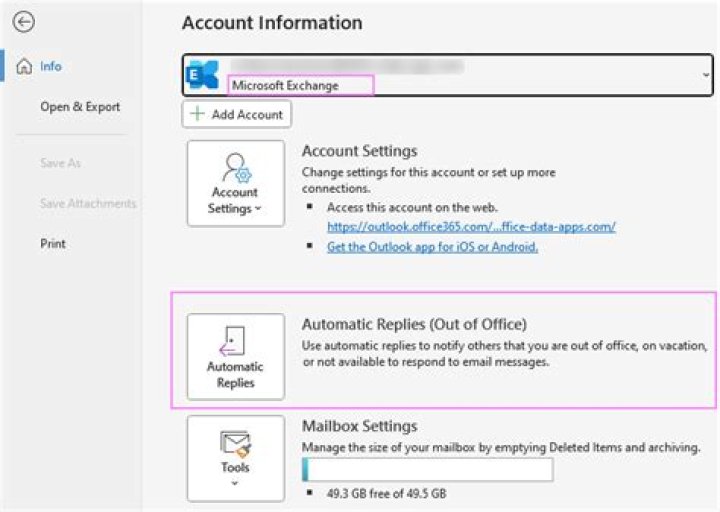Click the home icon beside Info
This screenshot has width=720, height=512.
tap(24, 66)
